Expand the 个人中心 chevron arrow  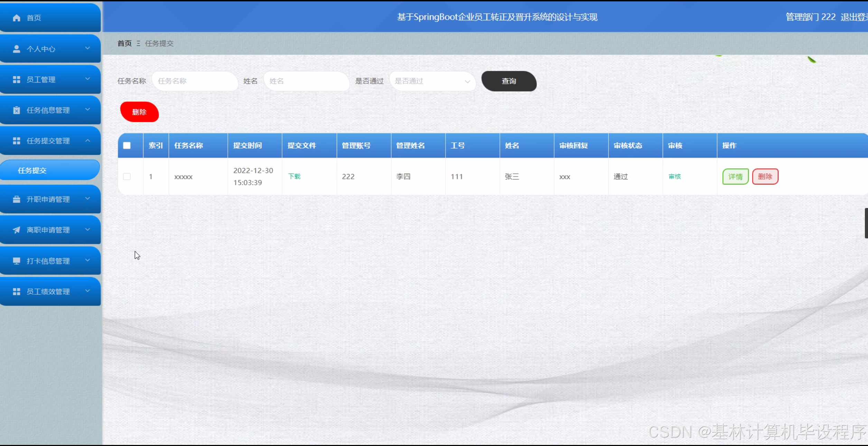pyautogui.click(x=87, y=48)
